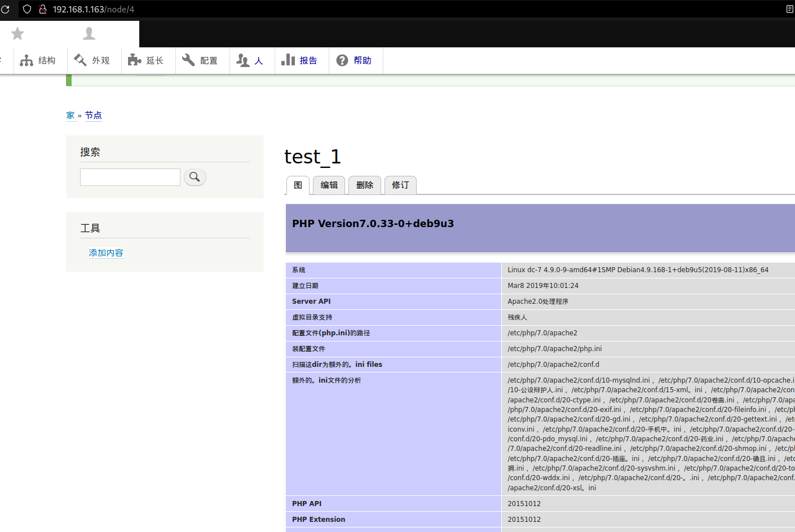Open the 帮助 (Help) question mark icon
Screen dimensions: 795x532
point(343,60)
